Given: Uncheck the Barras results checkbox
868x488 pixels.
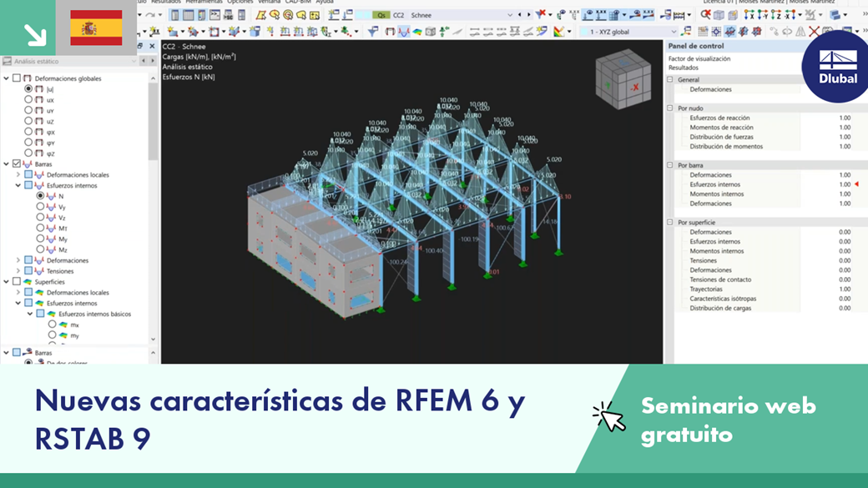Looking at the screenshot, I should [x=17, y=164].
